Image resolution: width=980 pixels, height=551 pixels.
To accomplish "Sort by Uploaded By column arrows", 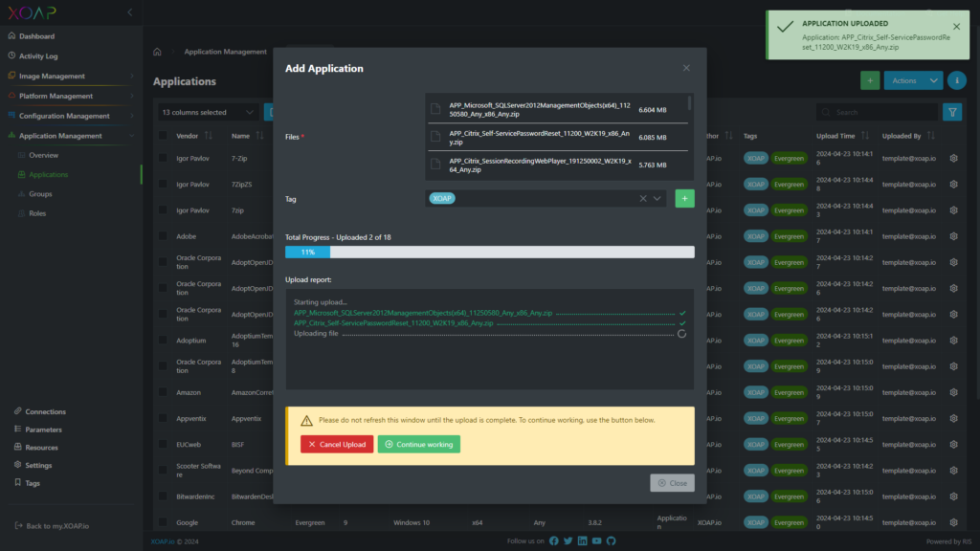I will pos(931,136).
